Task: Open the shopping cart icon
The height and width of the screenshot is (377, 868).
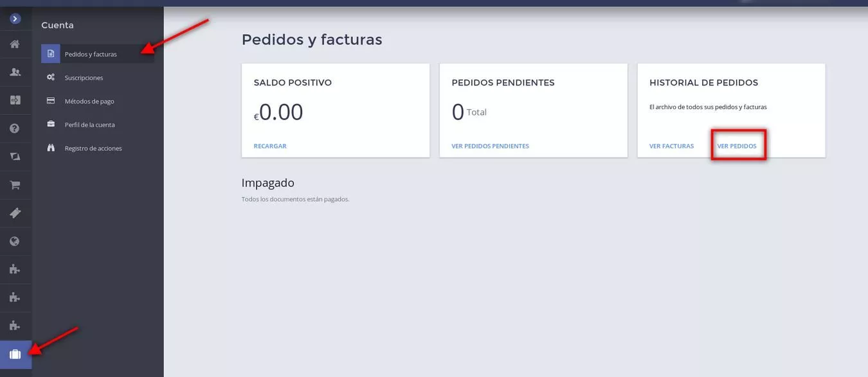Action: (15, 185)
